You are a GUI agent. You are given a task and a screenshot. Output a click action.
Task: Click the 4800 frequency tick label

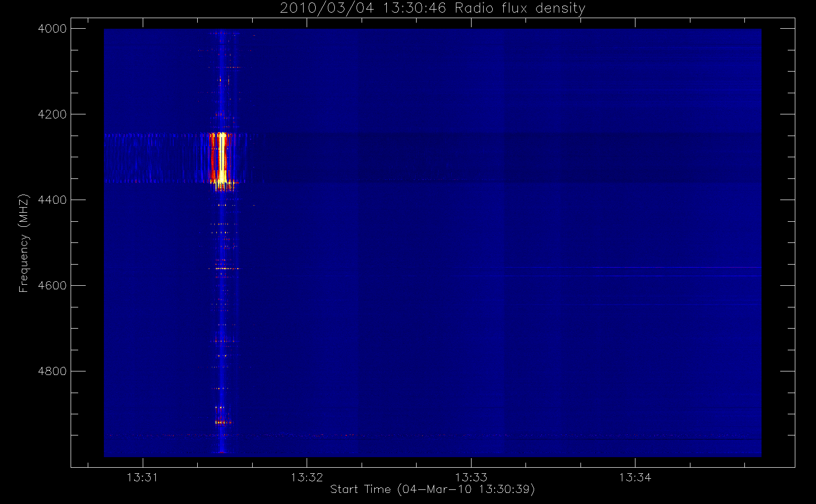[x=52, y=371]
